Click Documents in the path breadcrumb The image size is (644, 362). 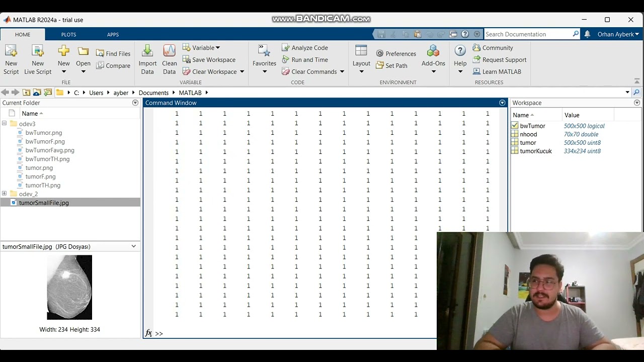pyautogui.click(x=153, y=93)
